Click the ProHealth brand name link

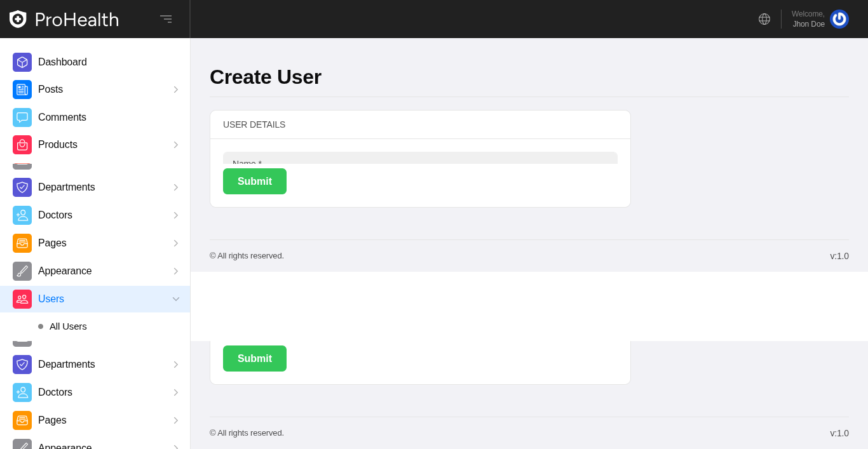77,20
